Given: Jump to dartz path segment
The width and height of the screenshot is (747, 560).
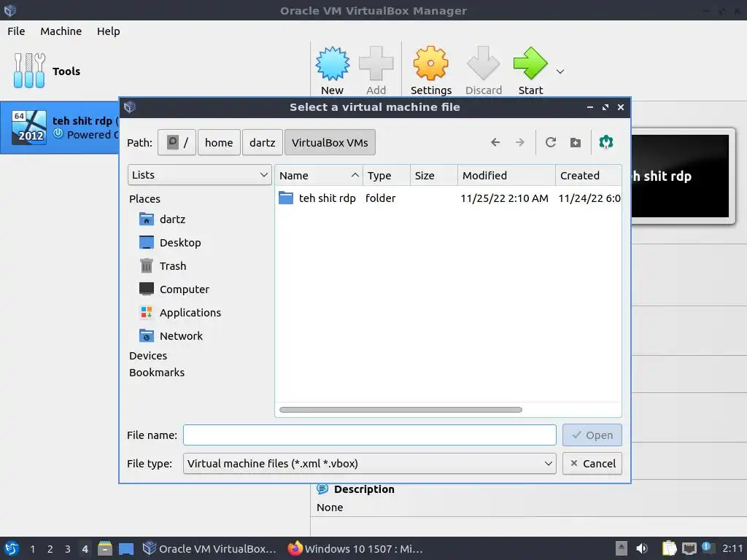Looking at the screenshot, I should coord(263,142).
